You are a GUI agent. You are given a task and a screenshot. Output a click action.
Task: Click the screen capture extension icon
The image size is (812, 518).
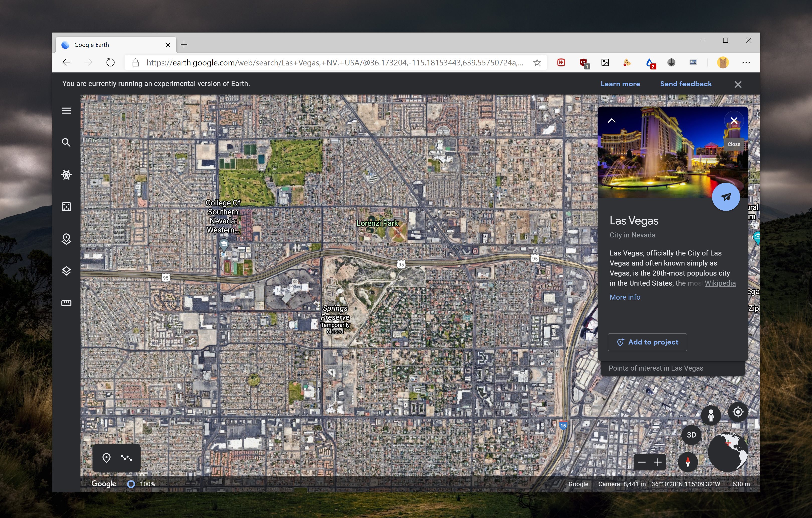point(693,62)
